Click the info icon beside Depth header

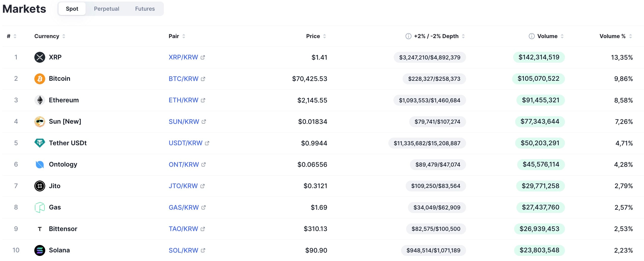pos(408,36)
